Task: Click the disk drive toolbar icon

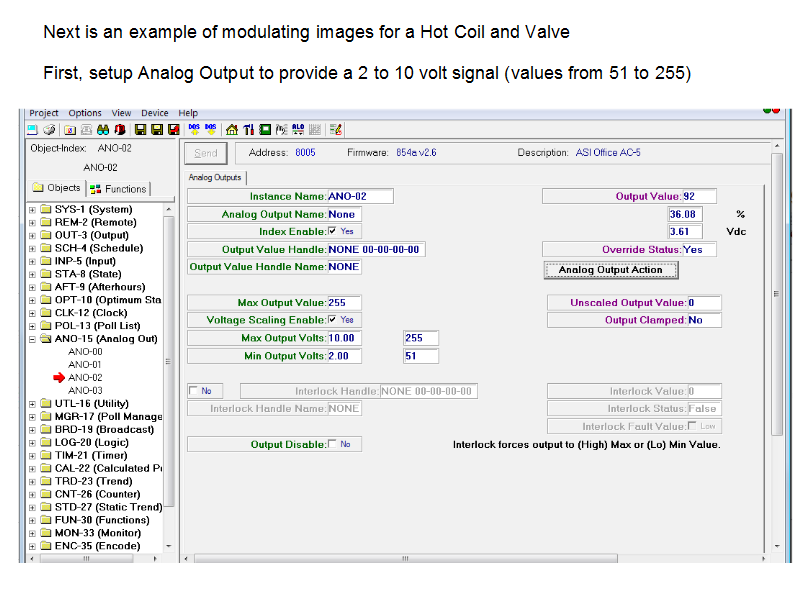Action: click(x=49, y=130)
